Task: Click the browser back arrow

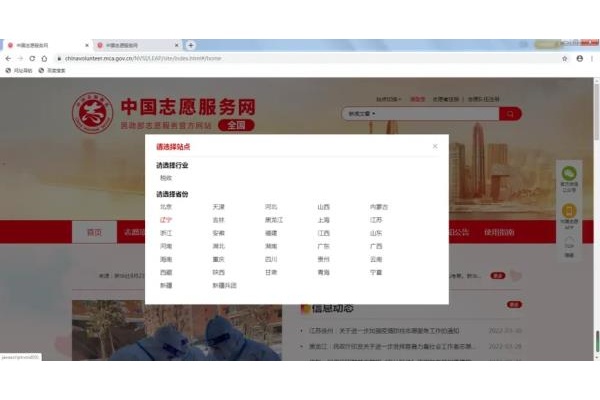Action: click(x=8, y=59)
